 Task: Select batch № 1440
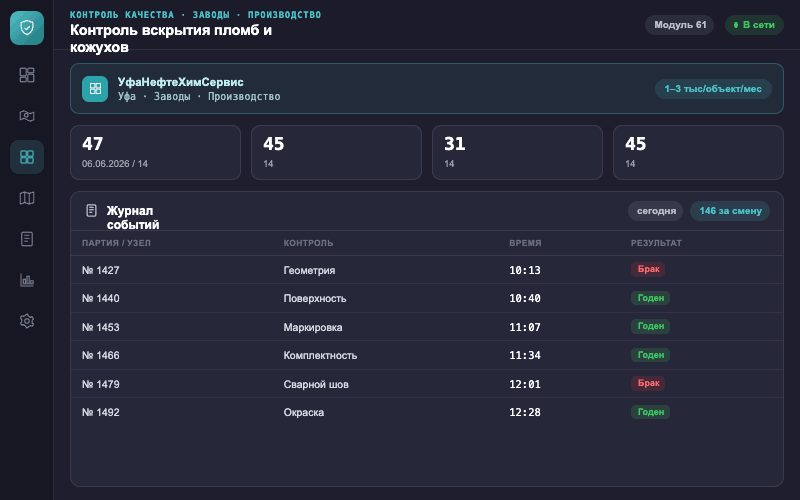pyautogui.click(x=101, y=298)
